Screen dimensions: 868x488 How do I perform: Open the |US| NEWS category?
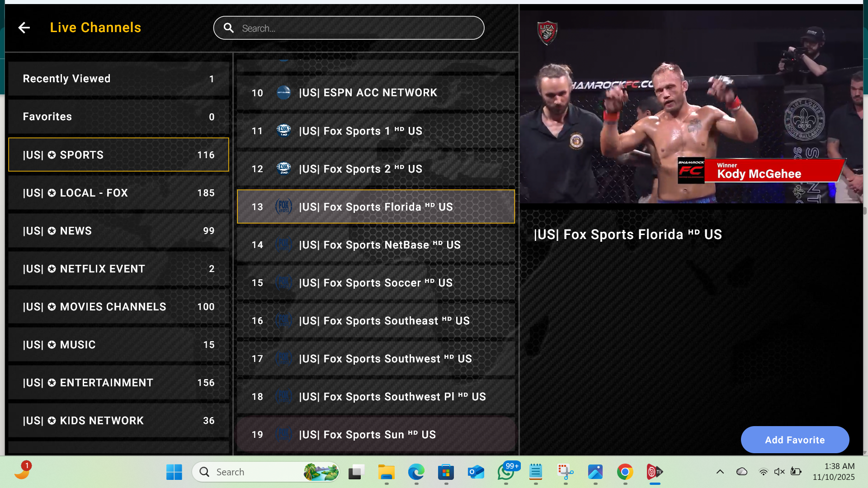click(118, 230)
